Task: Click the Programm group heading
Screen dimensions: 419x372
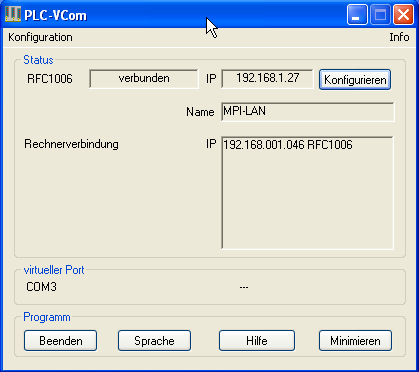Action: click(x=47, y=317)
